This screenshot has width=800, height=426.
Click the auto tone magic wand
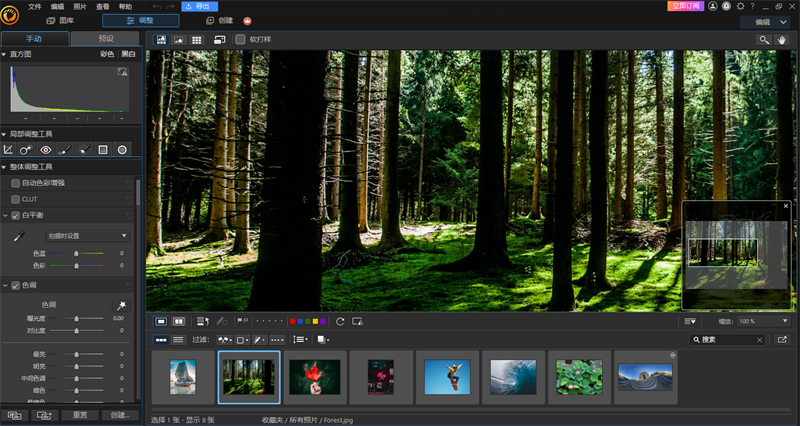122,304
